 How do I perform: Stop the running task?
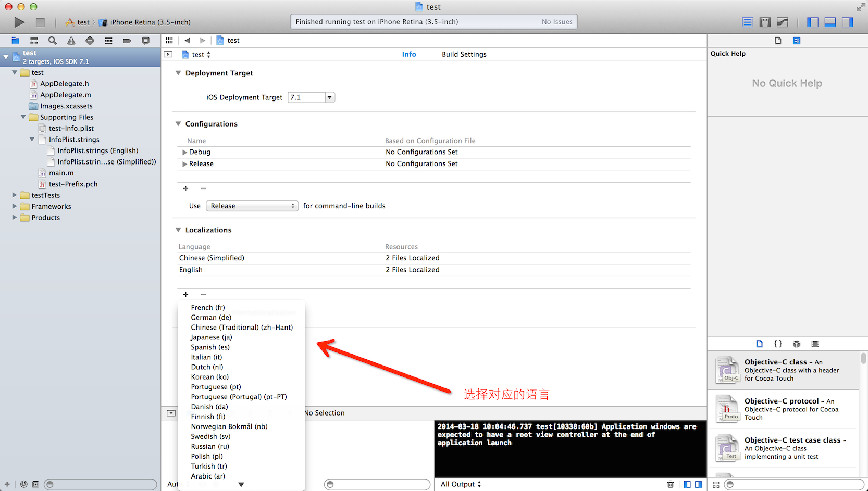coord(40,22)
